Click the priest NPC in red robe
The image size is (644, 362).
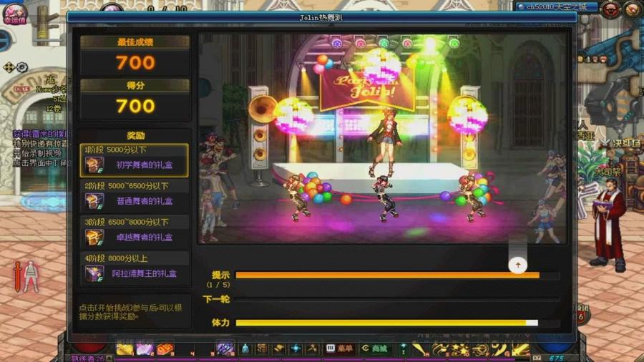pyautogui.click(x=609, y=225)
